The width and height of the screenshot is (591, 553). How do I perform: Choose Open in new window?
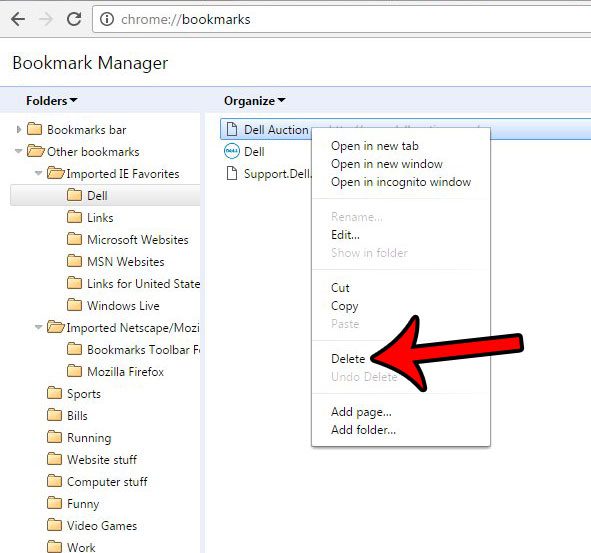pyautogui.click(x=387, y=164)
